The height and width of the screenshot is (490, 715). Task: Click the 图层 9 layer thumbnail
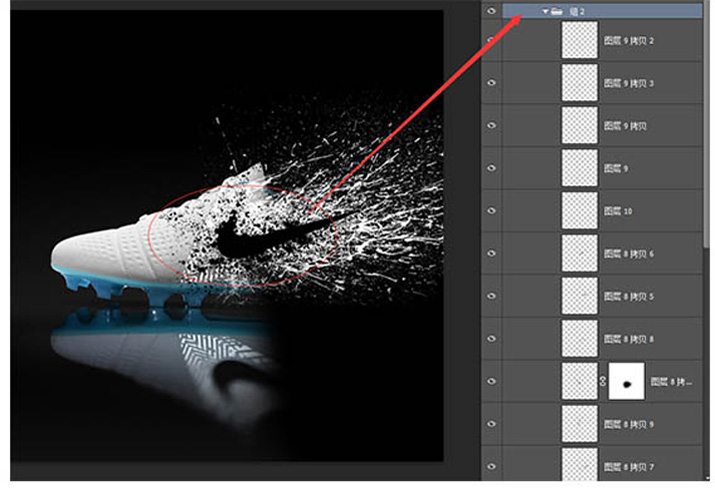pos(579,169)
